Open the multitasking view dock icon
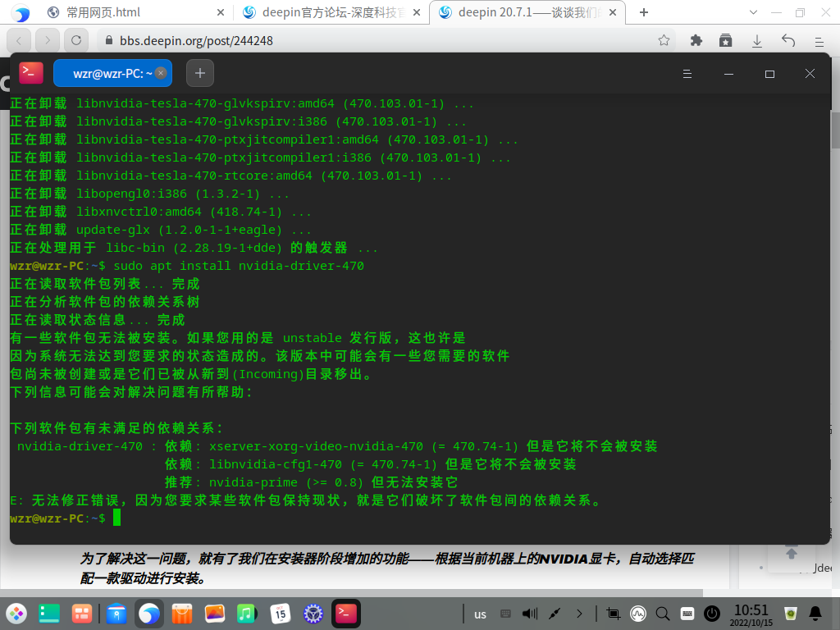The height and width of the screenshot is (630, 840). 82,614
